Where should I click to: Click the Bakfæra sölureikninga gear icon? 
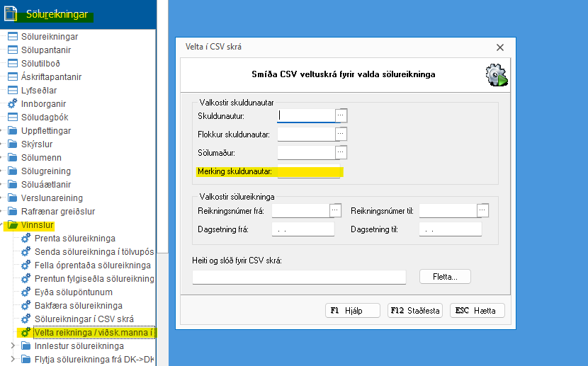pos(26,306)
